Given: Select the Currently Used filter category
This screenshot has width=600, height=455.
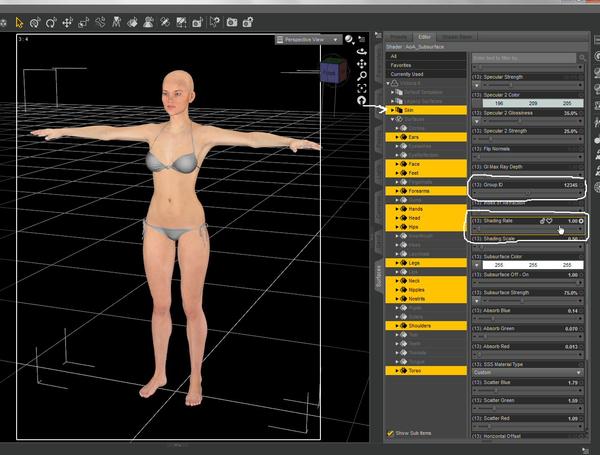Looking at the screenshot, I should coord(426,74).
